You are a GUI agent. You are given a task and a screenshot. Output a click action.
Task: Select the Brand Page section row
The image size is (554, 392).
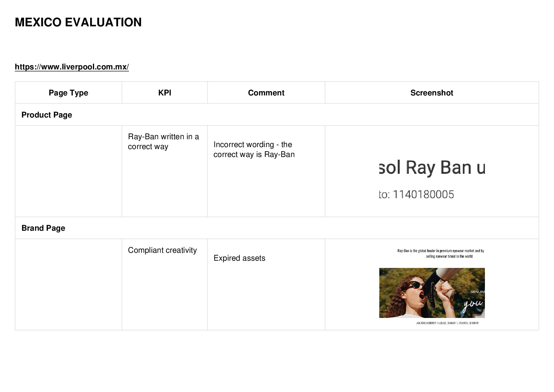click(277, 228)
